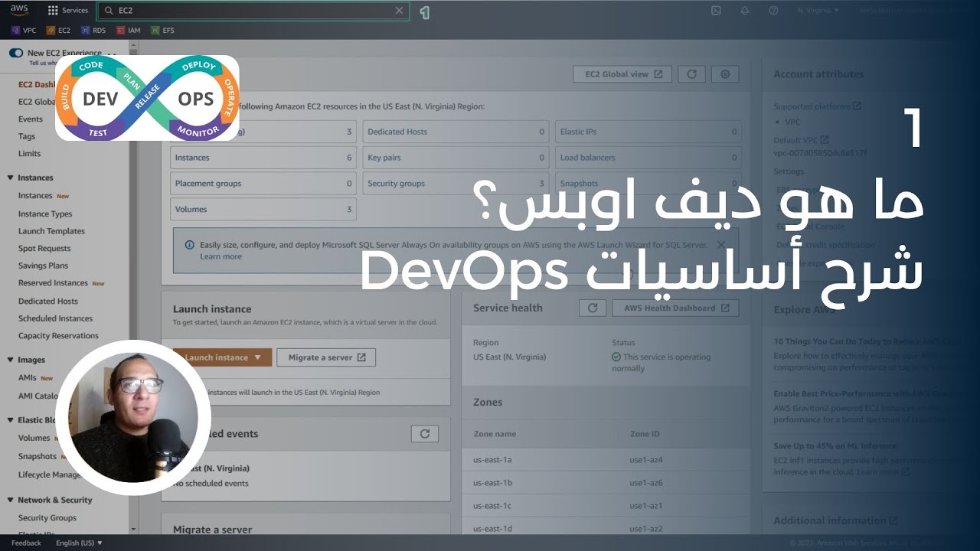This screenshot has height=551, width=980.
Task: Open Limits in the sidebar
Action: (29, 154)
